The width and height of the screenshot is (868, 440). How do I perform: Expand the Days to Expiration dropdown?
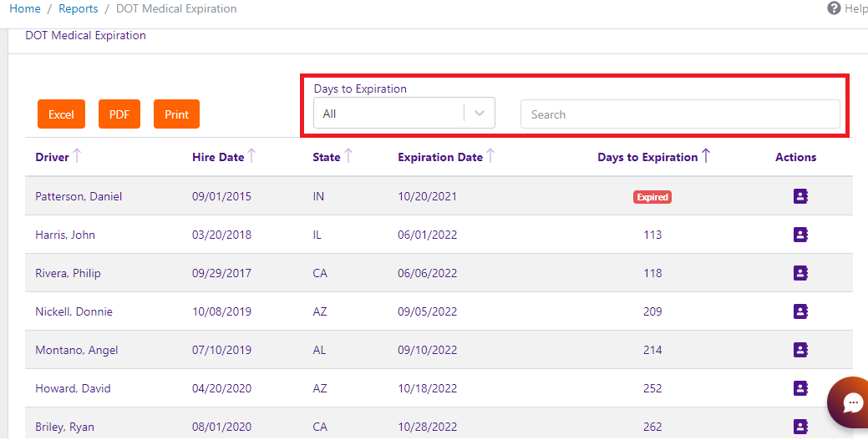[480, 114]
